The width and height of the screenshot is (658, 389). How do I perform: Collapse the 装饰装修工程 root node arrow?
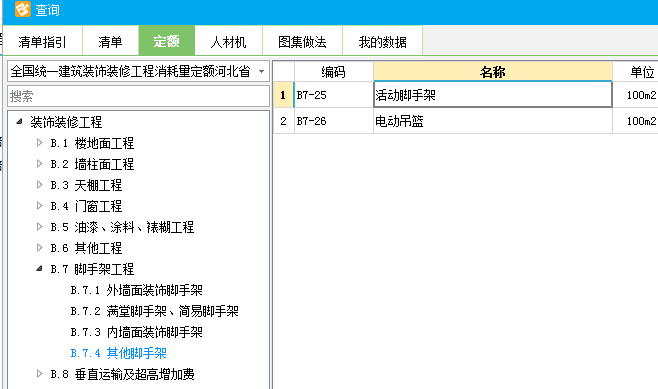tap(19, 122)
